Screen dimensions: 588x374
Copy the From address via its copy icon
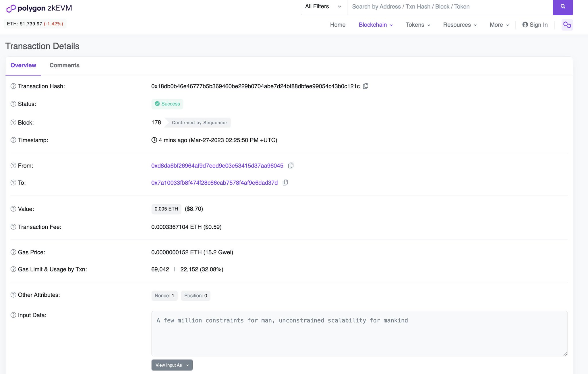coord(291,165)
